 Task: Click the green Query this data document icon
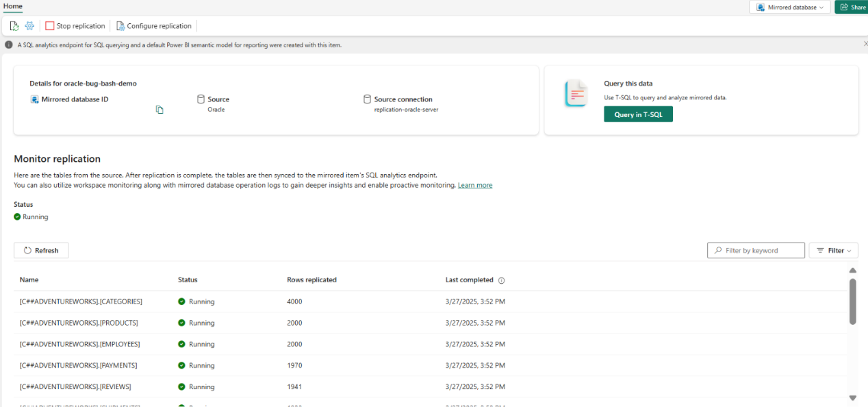coord(576,93)
